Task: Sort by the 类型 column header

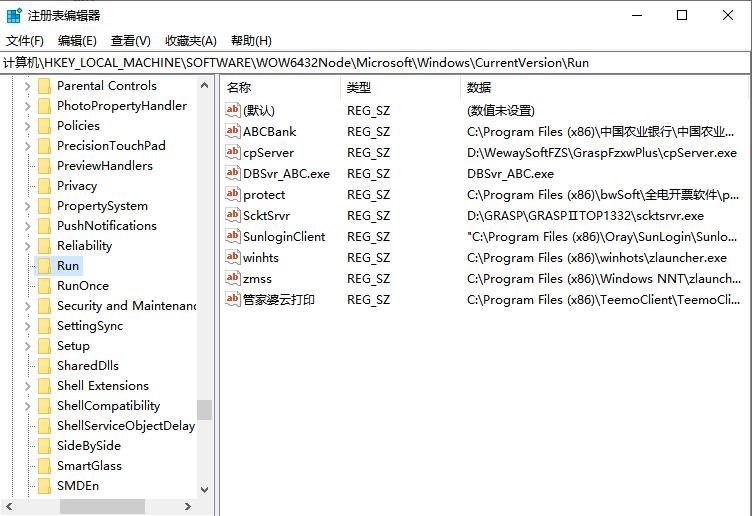Action: [x=401, y=87]
